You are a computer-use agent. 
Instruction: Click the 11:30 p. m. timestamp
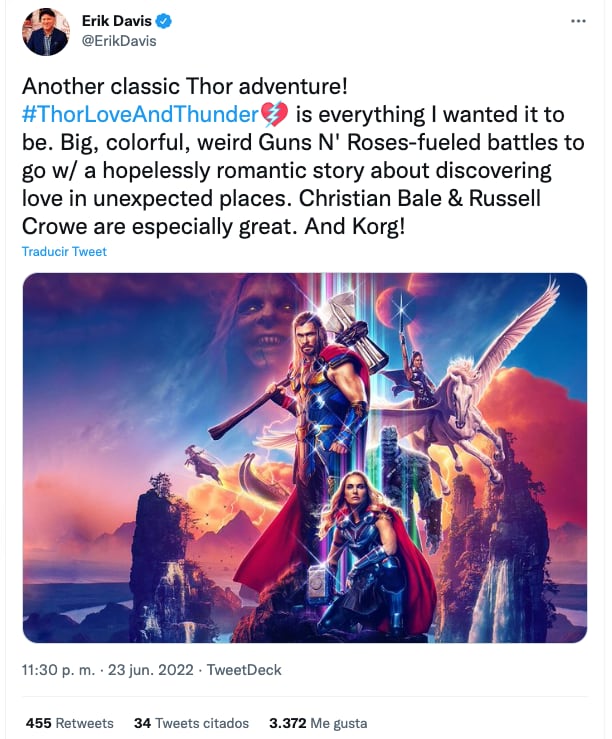coord(54,670)
